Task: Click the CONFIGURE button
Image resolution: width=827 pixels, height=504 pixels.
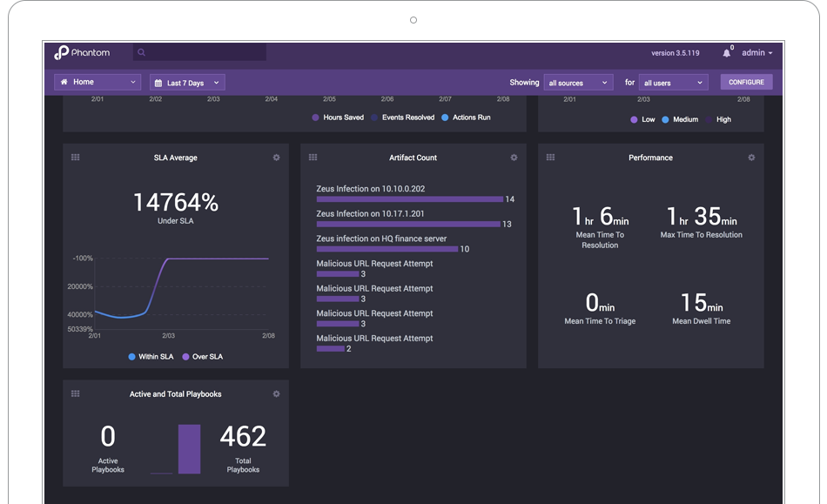Action: (x=746, y=82)
